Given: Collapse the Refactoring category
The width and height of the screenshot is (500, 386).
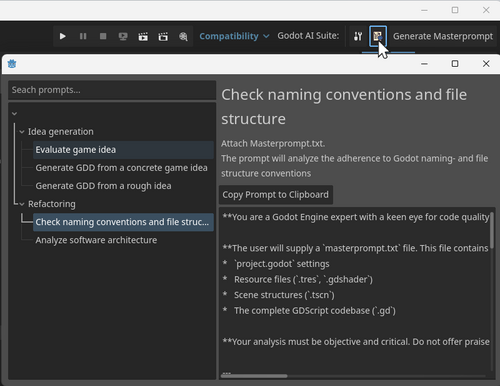Looking at the screenshot, I should coord(22,204).
